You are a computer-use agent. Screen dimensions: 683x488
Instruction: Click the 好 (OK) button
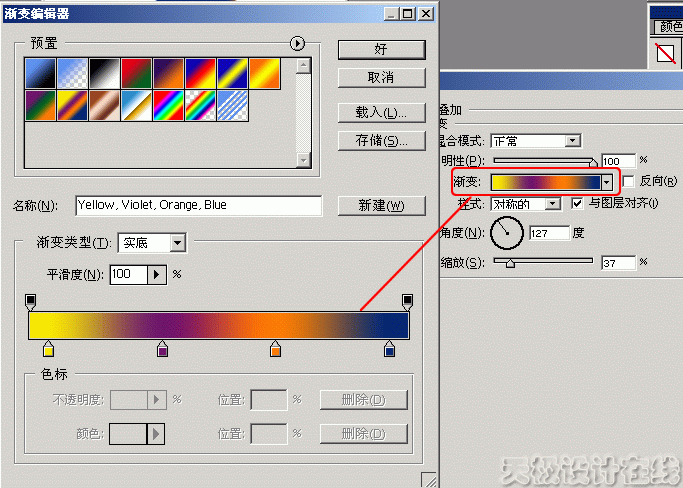[x=382, y=50]
